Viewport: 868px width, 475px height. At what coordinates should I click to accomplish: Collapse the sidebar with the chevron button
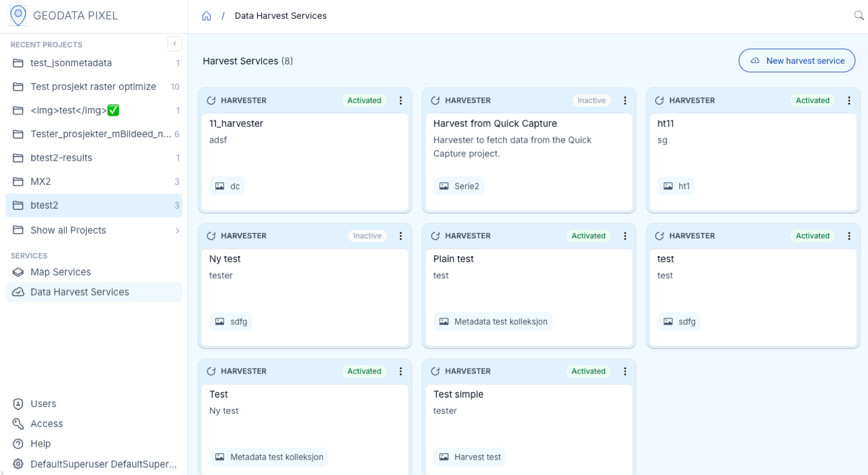(x=175, y=44)
